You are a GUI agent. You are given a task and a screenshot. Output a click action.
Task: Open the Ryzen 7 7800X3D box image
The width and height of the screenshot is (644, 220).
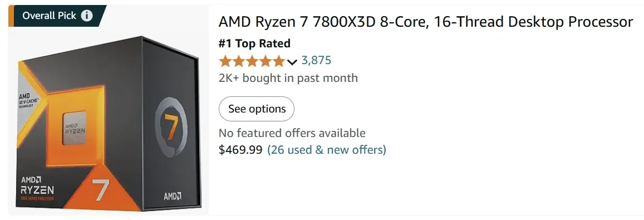[109, 123]
